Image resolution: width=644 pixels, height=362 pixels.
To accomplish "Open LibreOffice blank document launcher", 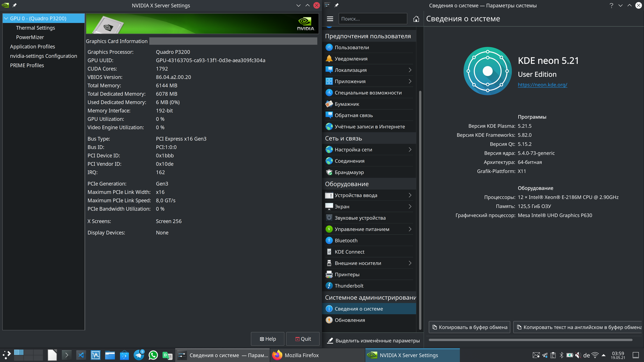I will (x=52, y=355).
